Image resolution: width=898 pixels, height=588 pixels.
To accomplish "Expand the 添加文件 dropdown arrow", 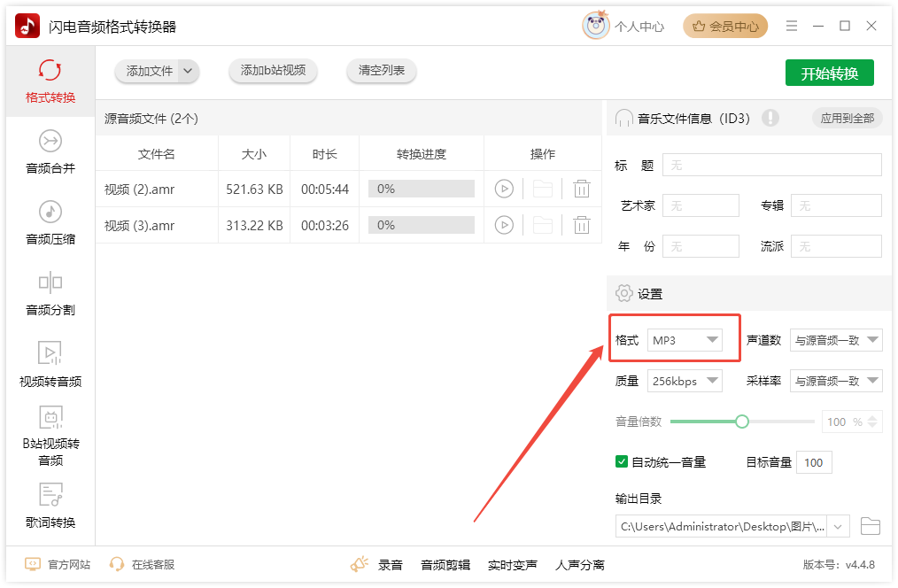I will pyautogui.click(x=188, y=71).
